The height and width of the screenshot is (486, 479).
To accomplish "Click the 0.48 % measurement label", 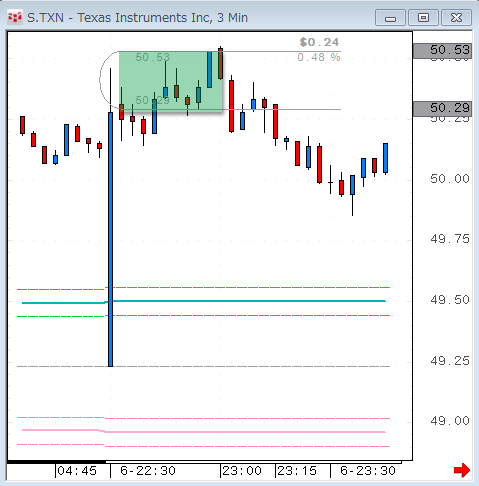I will click(x=319, y=57).
